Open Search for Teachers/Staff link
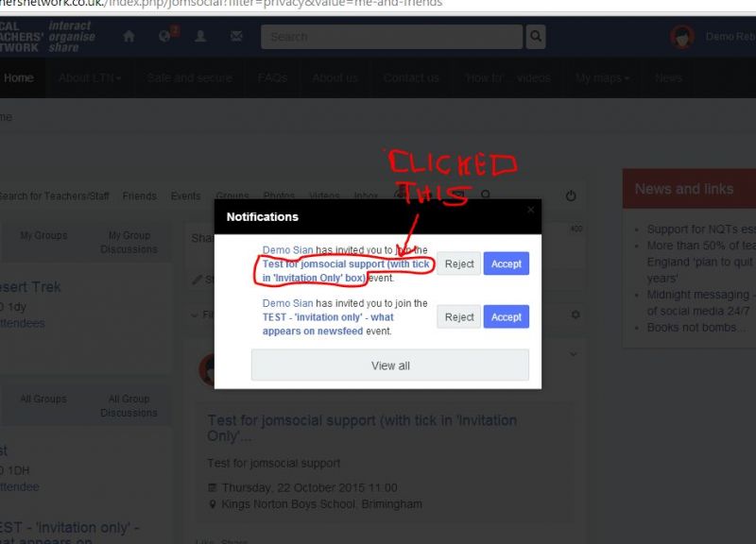The image size is (756, 544). point(54,196)
